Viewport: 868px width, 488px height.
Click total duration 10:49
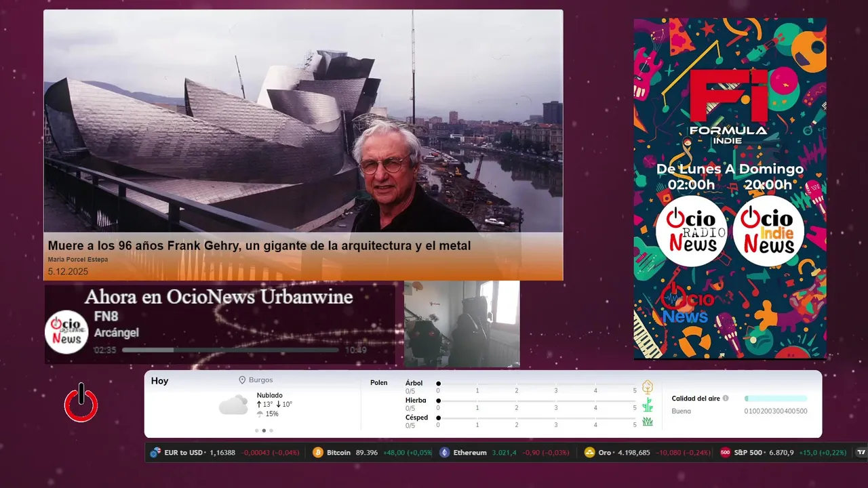(x=356, y=350)
